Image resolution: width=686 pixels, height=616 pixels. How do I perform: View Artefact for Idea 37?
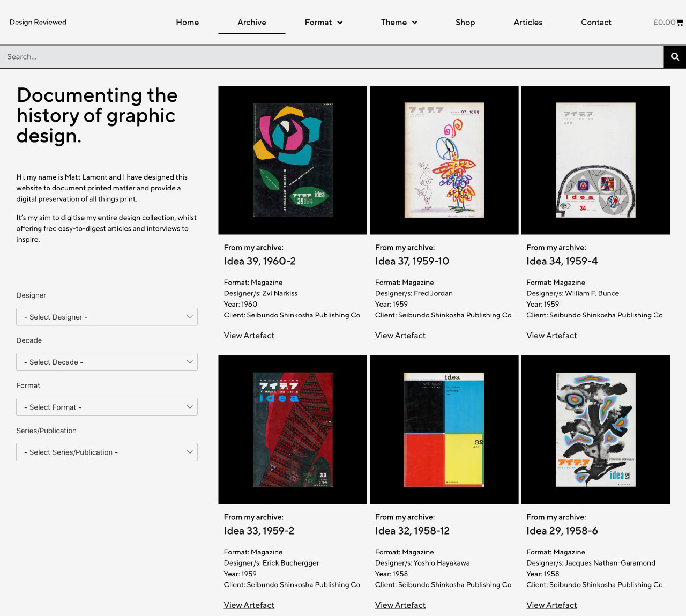click(400, 336)
